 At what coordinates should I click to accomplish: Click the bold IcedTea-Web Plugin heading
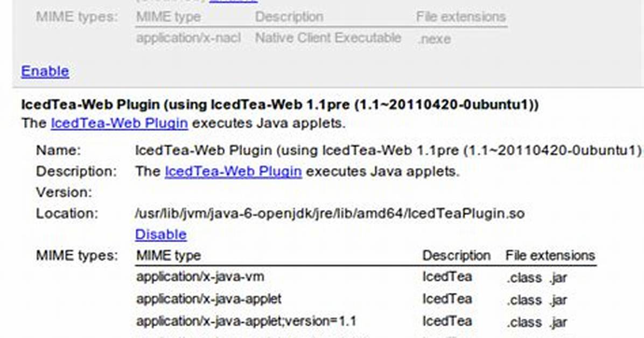(279, 104)
